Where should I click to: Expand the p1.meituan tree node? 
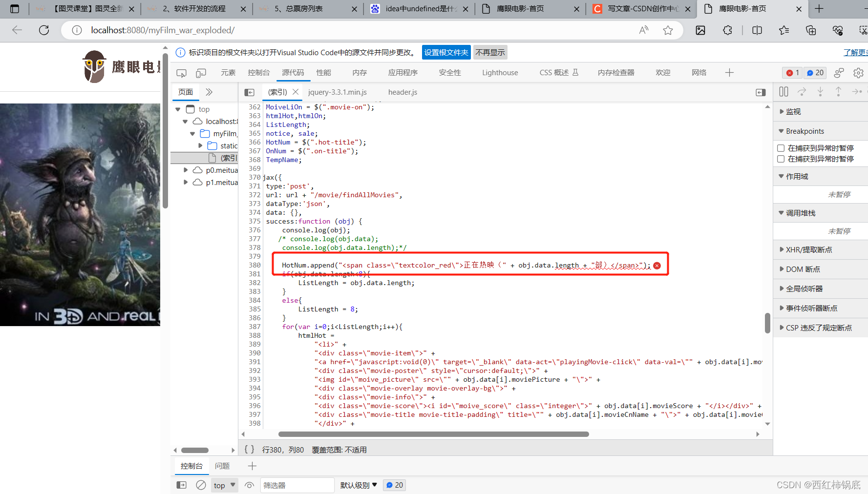[186, 182]
